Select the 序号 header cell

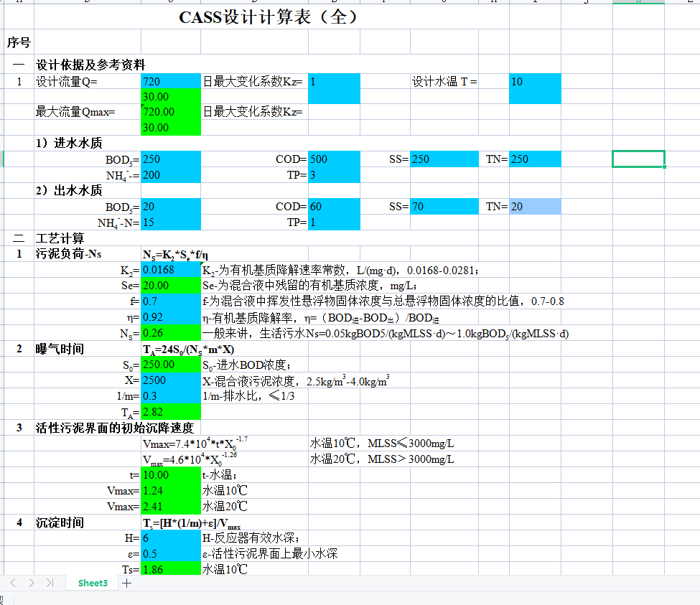click(x=19, y=42)
